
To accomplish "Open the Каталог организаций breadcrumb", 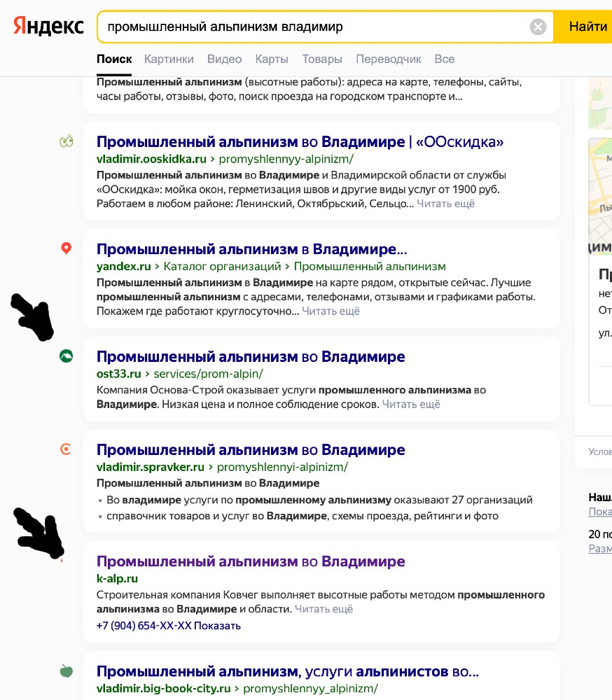I will pos(222,267).
